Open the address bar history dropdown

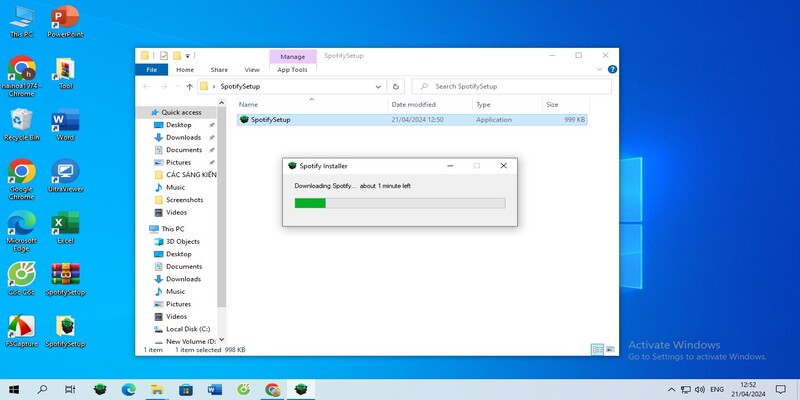[x=378, y=87]
